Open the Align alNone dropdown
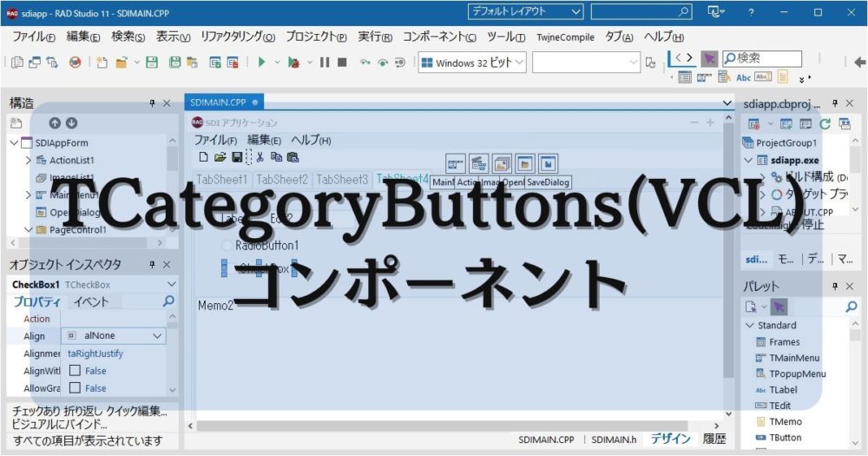Viewport: 868px width, 456px height. pos(157,336)
